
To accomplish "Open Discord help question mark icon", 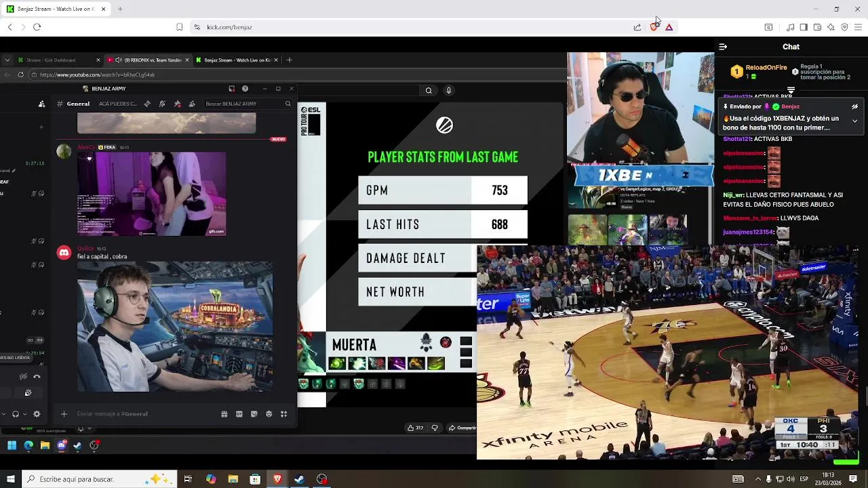I will [x=245, y=89].
